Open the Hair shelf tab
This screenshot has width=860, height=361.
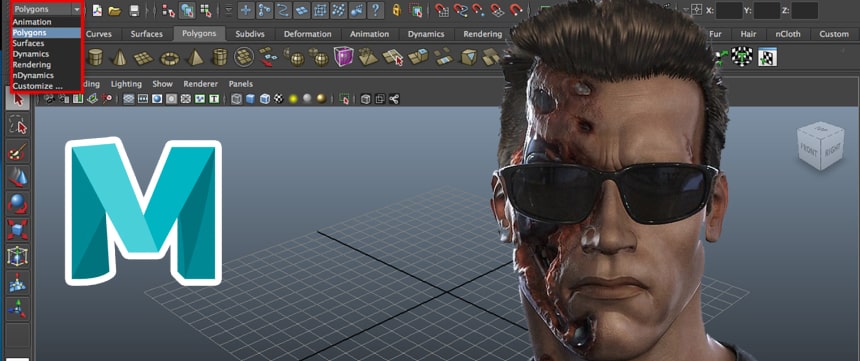coord(748,34)
